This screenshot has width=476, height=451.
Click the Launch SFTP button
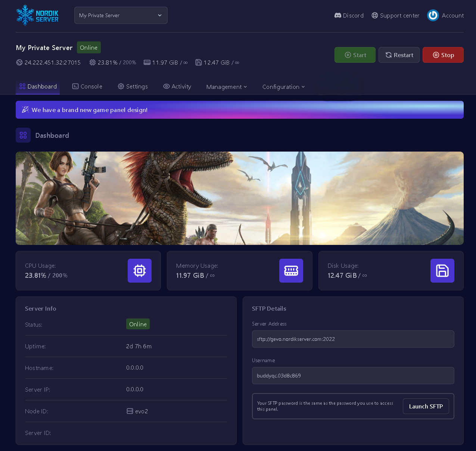click(x=426, y=406)
